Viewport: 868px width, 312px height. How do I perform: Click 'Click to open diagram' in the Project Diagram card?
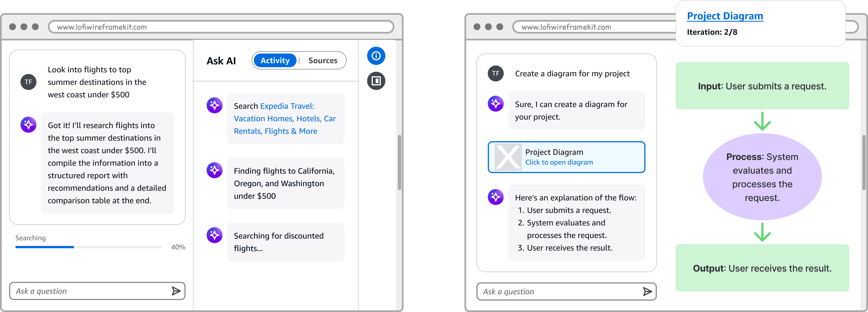559,162
